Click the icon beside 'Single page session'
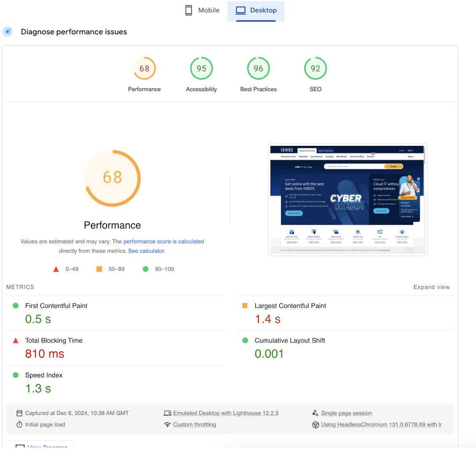476x452 pixels. coord(315,413)
